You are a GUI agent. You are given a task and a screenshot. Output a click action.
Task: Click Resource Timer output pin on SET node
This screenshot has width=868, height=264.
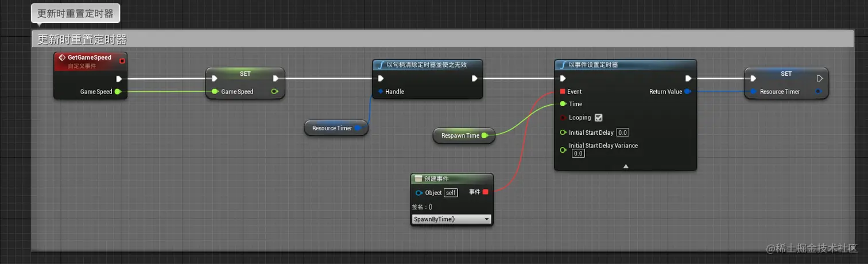point(818,91)
